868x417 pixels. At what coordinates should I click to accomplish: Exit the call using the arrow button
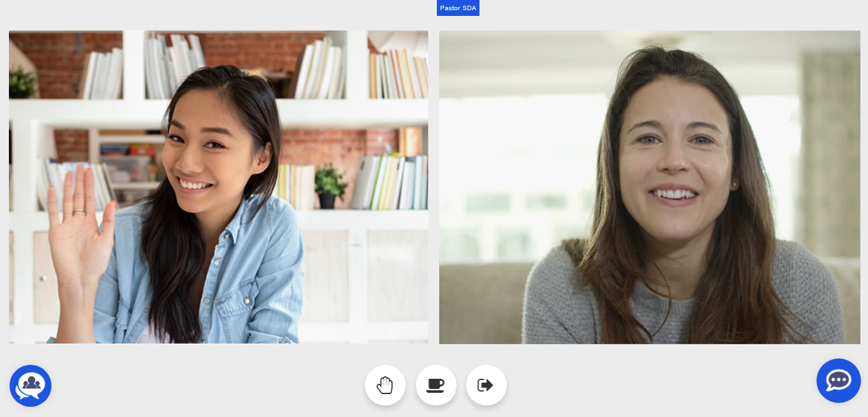point(486,385)
